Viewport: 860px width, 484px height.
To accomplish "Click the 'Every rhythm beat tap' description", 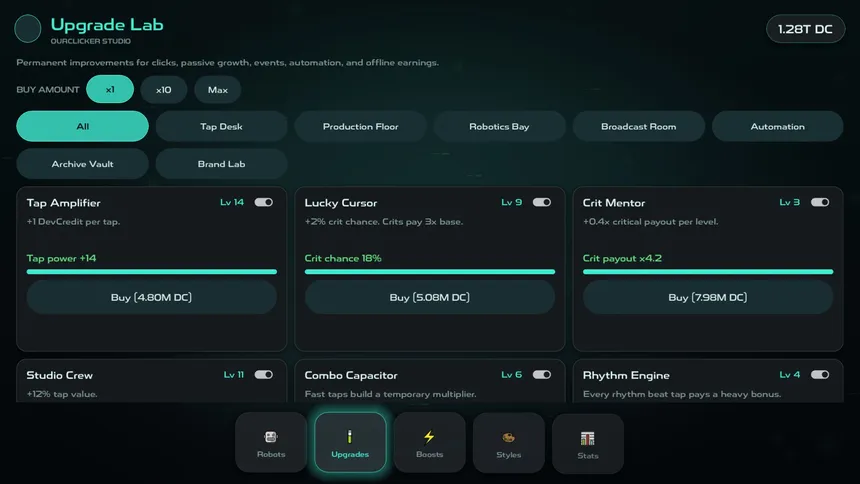I will 682,394.
